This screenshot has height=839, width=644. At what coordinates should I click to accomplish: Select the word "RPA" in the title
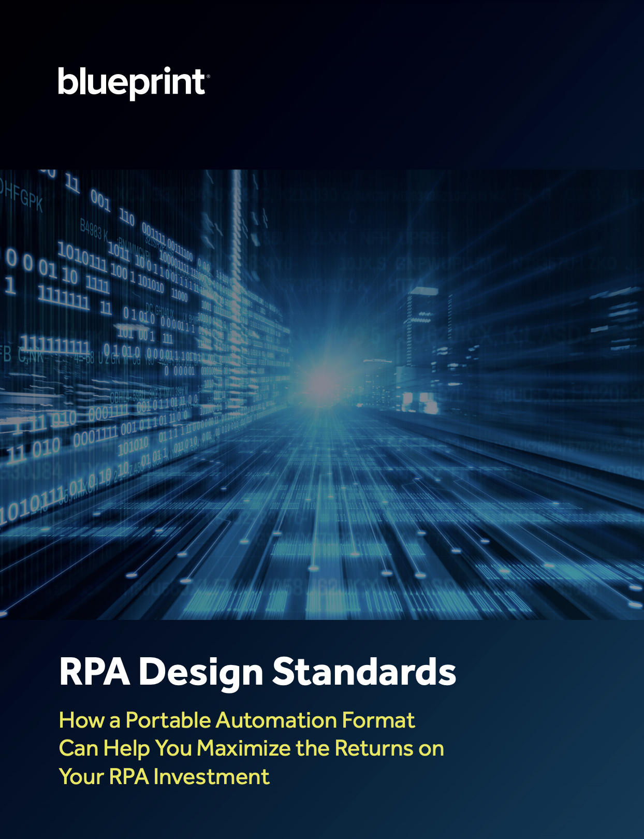[94, 672]
